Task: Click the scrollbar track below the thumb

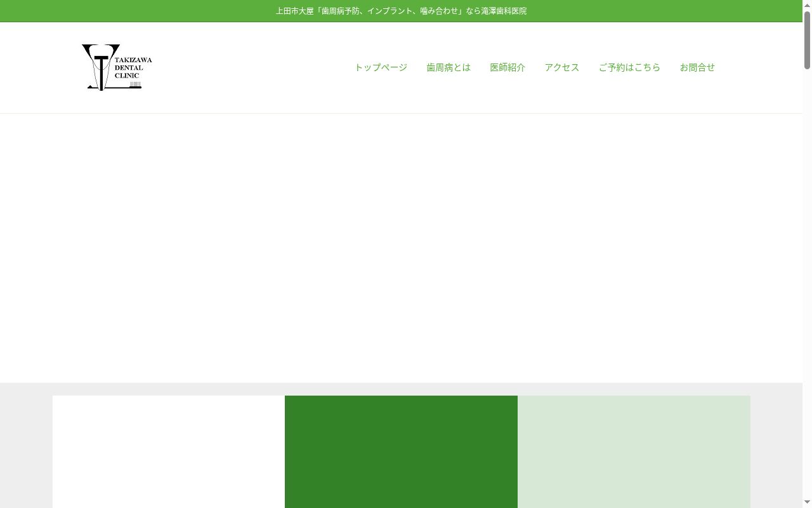Action: (x=808, y=286)
